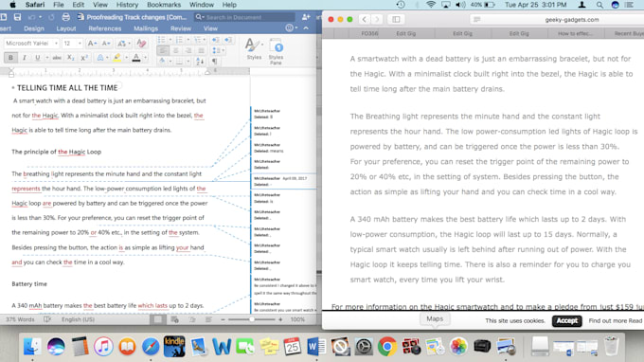Click zoom in plus button in Word
The image size is (644, 362).
click(280, 319)
